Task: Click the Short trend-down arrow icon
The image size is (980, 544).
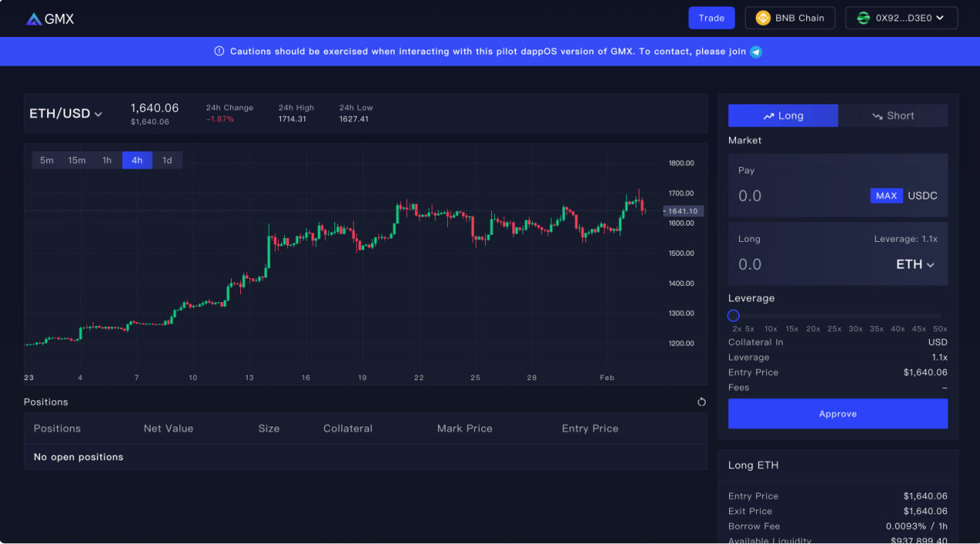Action: point(877,116)
